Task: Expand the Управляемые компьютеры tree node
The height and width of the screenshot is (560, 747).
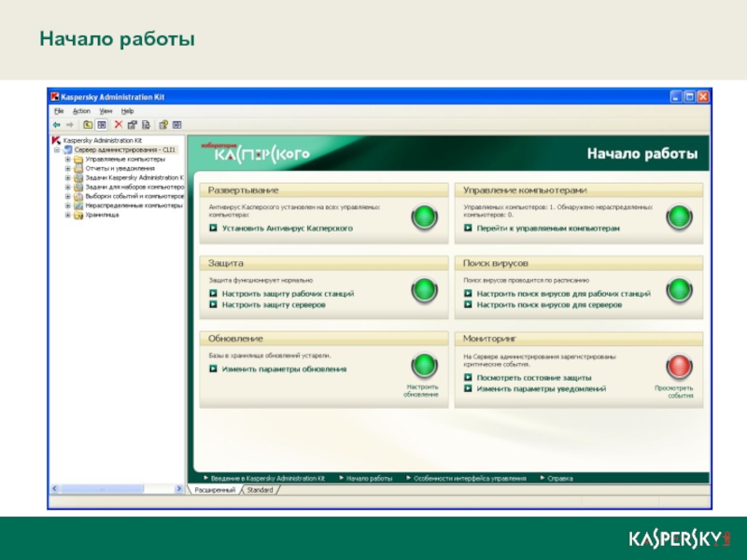Action: (x=67, y=160)
